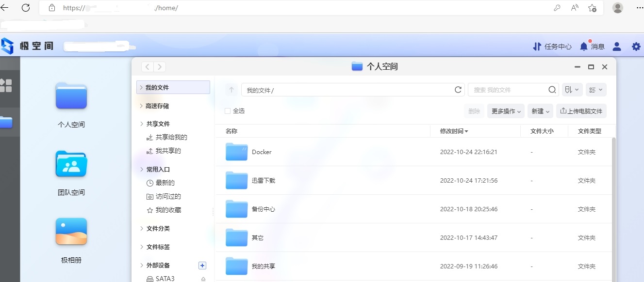Open 任务中心 task center
The width and height of the screenshot is (644, 282).
[552, 47]
